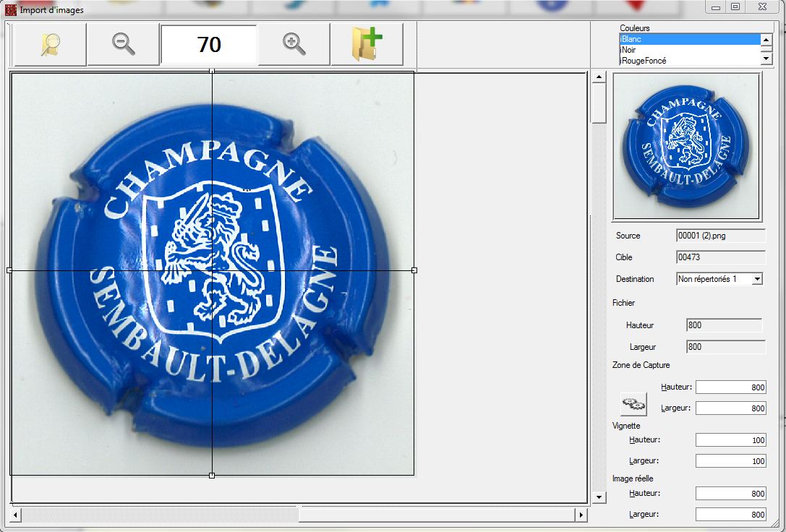Click the Source filename field
The image size is (786, 532).
[x=721, y=236]
